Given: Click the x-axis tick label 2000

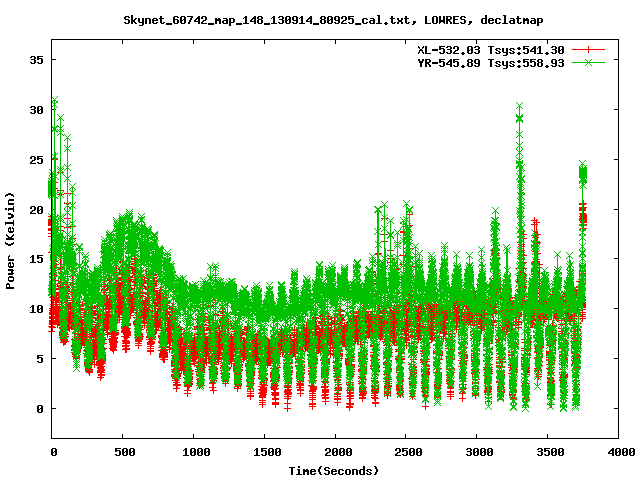Looking at the screenshot, I should 338,452.
